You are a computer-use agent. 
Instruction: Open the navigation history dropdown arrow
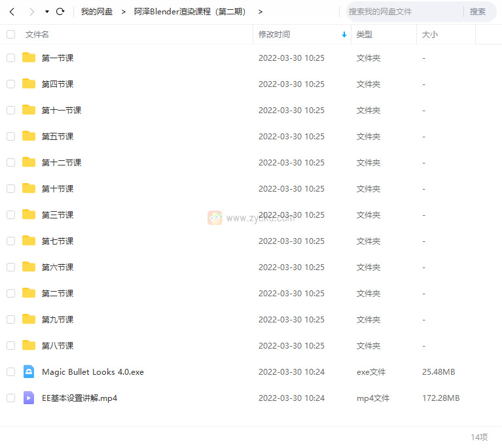(x=47, y=12)
